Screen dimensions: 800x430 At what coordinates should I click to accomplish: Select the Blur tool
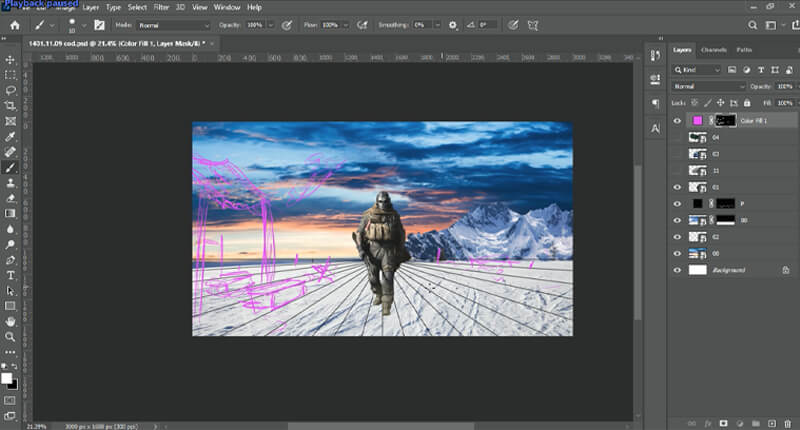click(10, 229)
